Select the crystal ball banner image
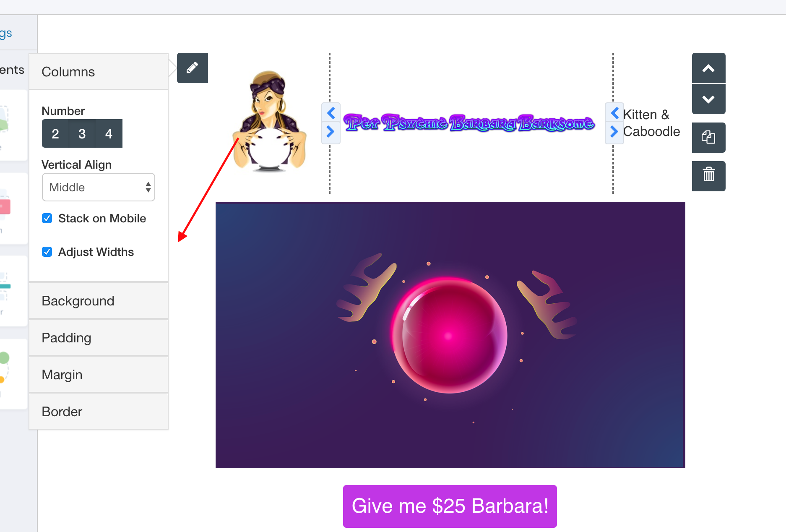Viewport: 786px width, 532px height. (x=450, y=335)
